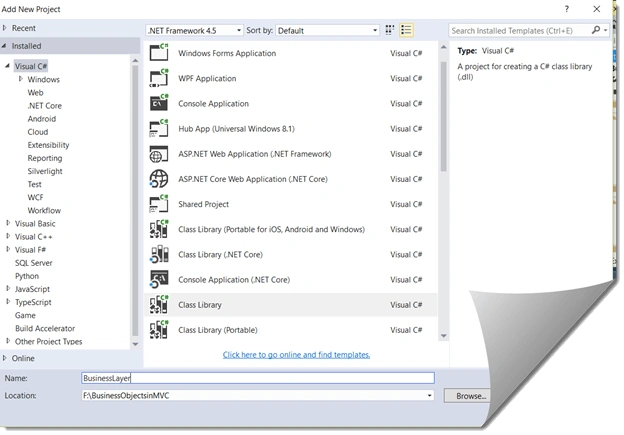The width and height of the screenshot is (624, 435).
Task: Click the Class Library (.NET Core) icon
Action: [159, 254]
